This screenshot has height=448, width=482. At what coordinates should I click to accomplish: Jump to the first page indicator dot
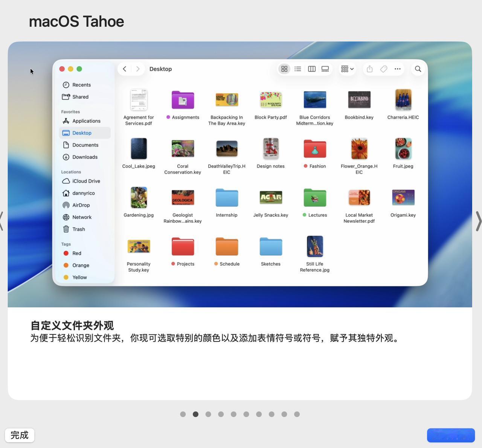[x=183, y=414]
